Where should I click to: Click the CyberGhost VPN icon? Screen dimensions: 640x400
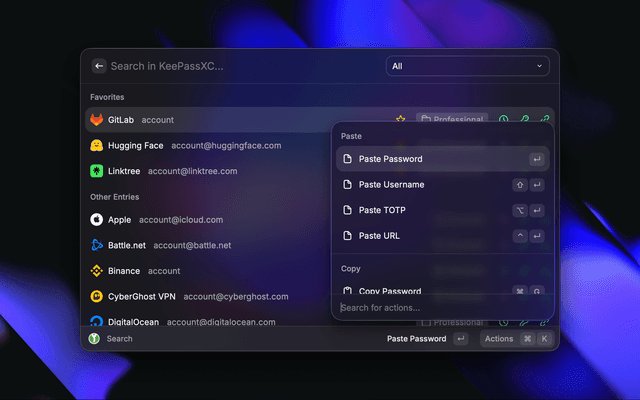click(97, 297)
